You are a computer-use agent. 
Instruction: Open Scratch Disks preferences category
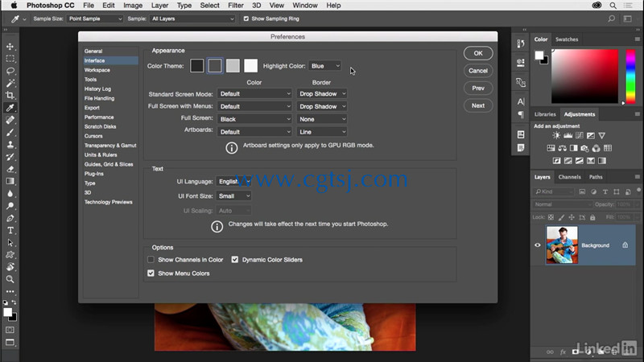pyautogui.click(x=100, y=127)
